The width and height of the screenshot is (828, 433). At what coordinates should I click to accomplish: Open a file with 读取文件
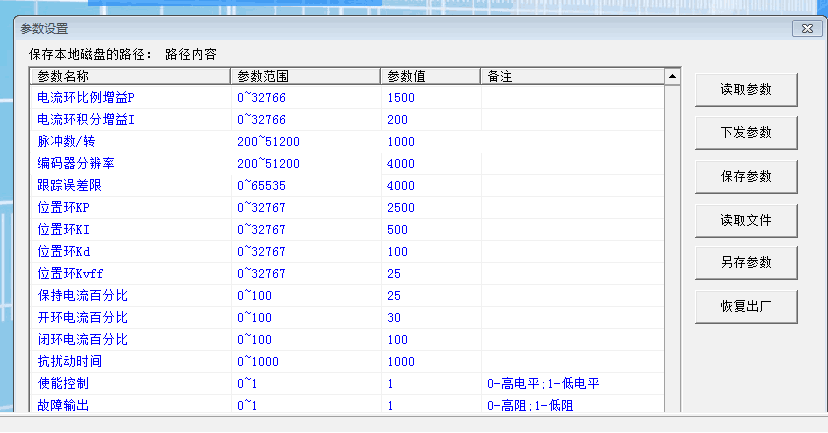coord(746,219)
